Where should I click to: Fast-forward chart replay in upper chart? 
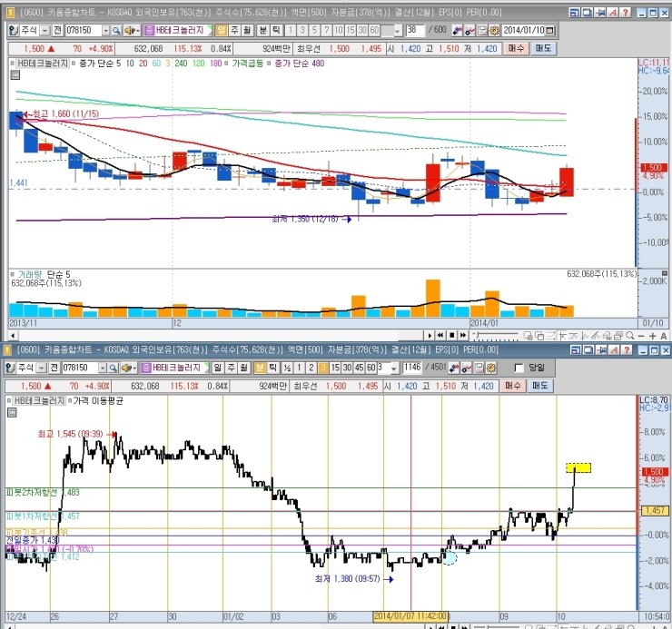coord(463,335)
